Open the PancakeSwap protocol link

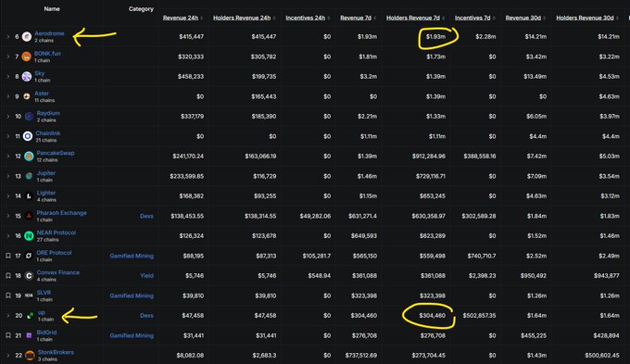tap(56, 153)
